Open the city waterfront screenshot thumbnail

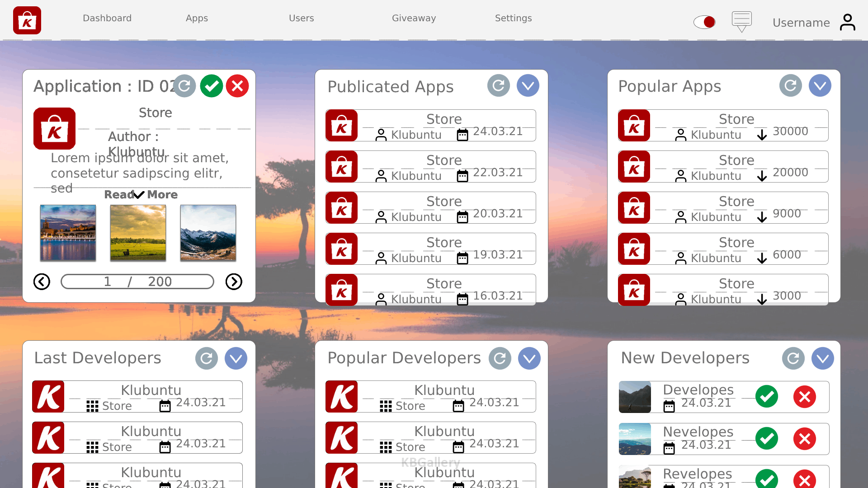coord(68,233)
